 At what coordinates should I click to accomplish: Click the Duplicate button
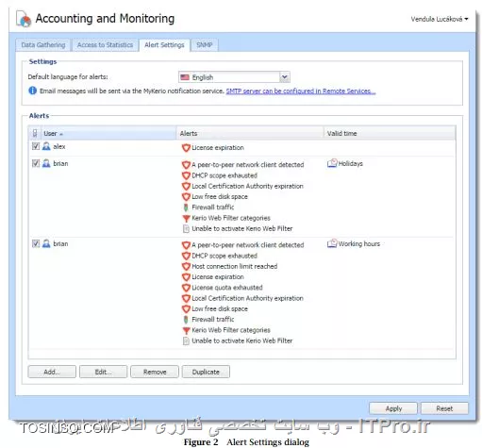(x=206, y=372)
